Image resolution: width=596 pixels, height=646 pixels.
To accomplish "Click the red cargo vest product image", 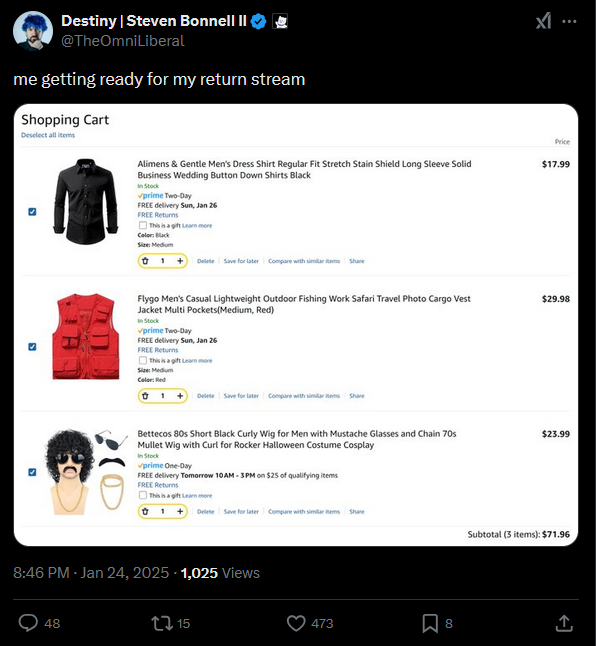I will coord(86,337).
